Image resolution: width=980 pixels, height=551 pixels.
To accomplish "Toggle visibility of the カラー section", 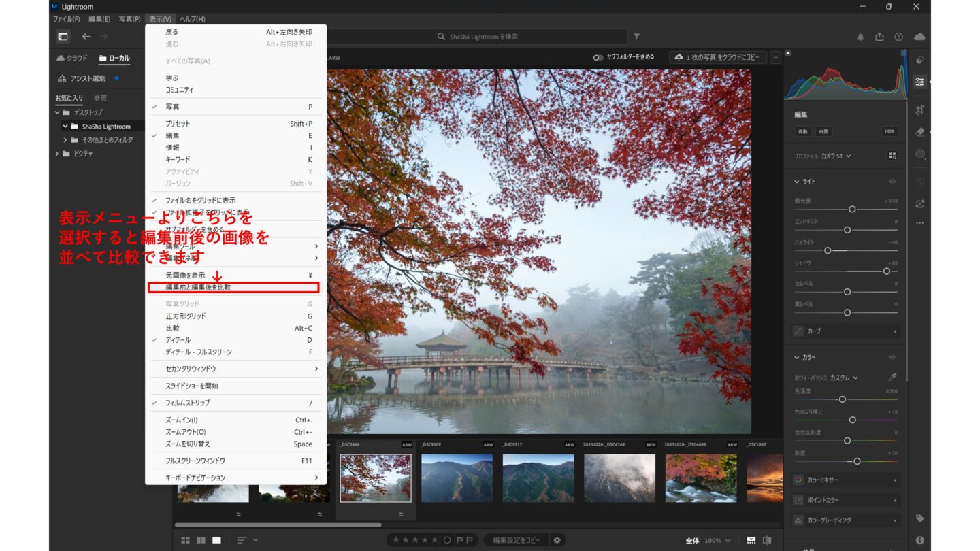I will point(892,357).
